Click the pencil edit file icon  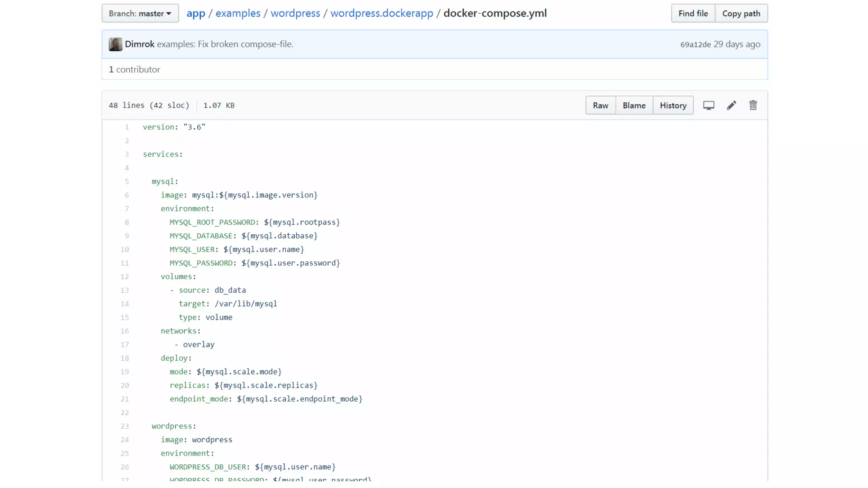[x=731, y=105]
